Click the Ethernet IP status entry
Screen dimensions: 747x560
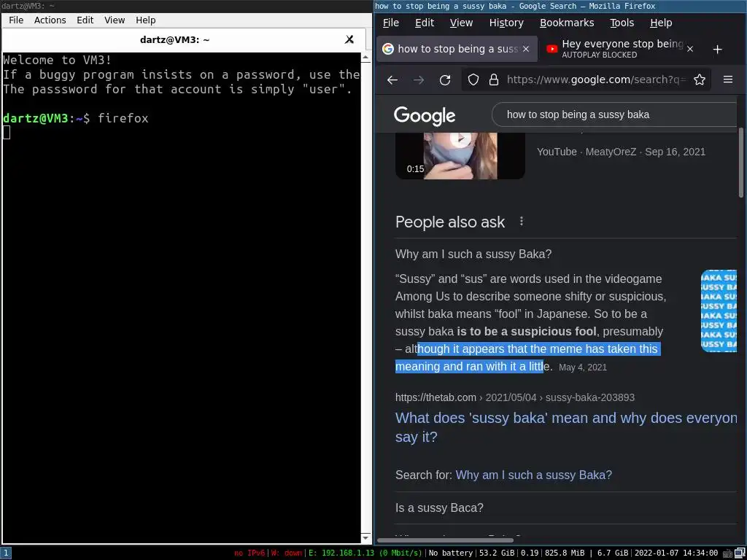tap(365, 553)
